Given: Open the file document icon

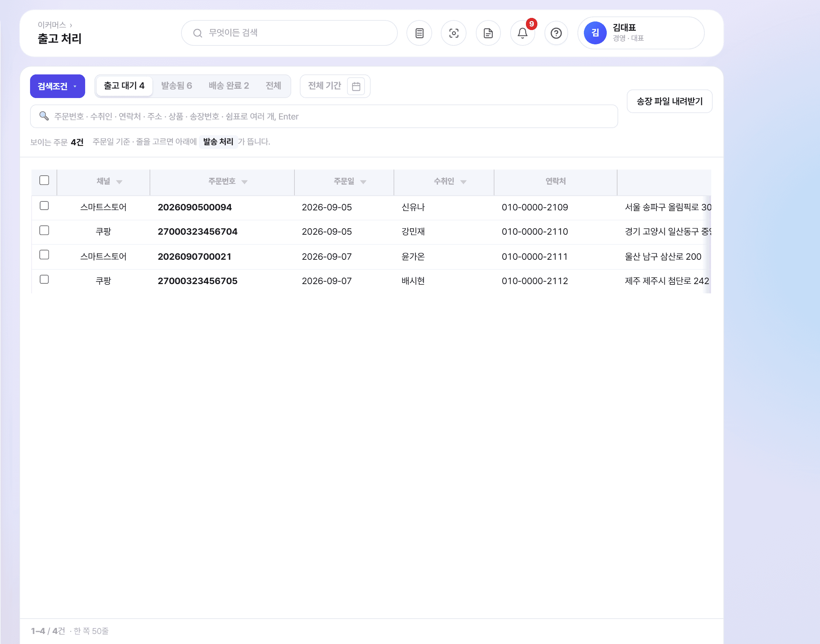Looking at the screenshot, I should point(488,33).
